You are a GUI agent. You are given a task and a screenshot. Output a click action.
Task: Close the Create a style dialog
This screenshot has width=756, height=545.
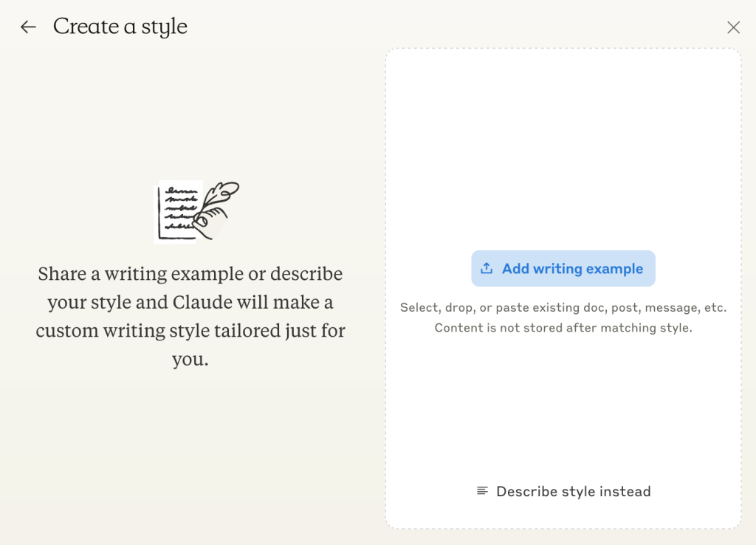[733, 27]
